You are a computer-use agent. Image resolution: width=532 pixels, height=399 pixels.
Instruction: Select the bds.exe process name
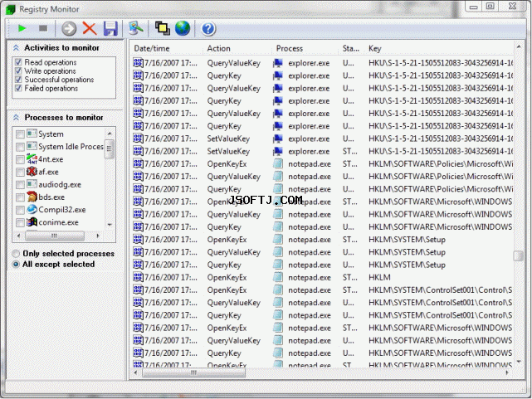click(51, 197)
